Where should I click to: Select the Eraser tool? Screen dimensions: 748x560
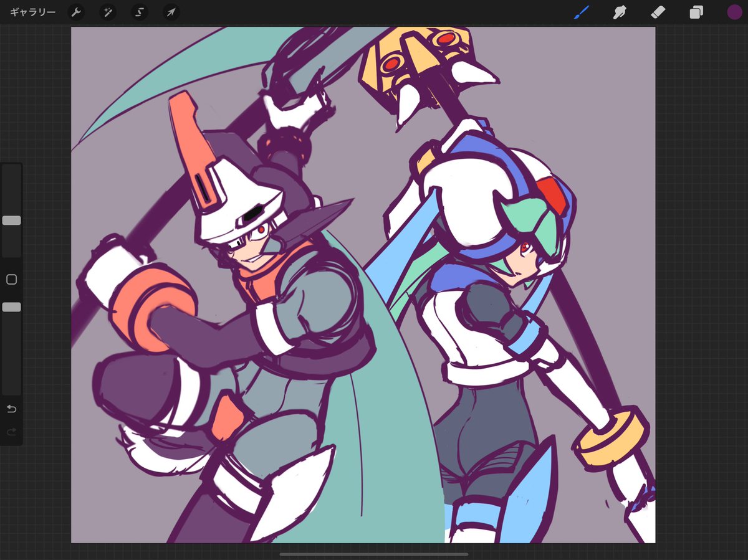tap(658, 12)
